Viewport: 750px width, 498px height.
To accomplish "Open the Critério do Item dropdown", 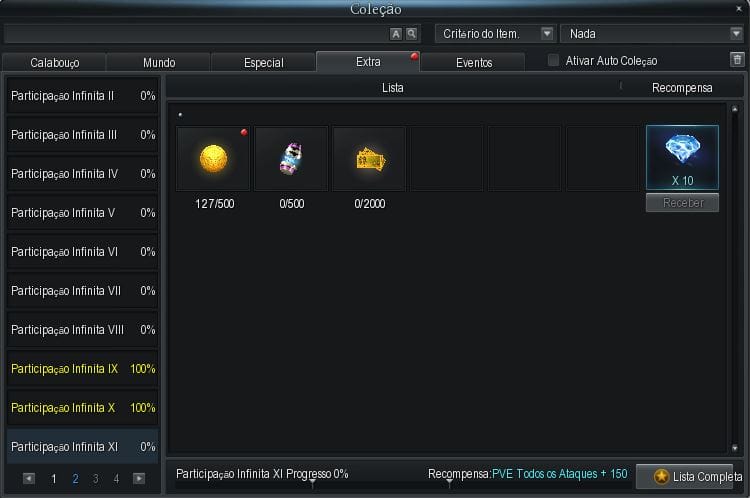I will pyautogui.click(x=496, y=34).
